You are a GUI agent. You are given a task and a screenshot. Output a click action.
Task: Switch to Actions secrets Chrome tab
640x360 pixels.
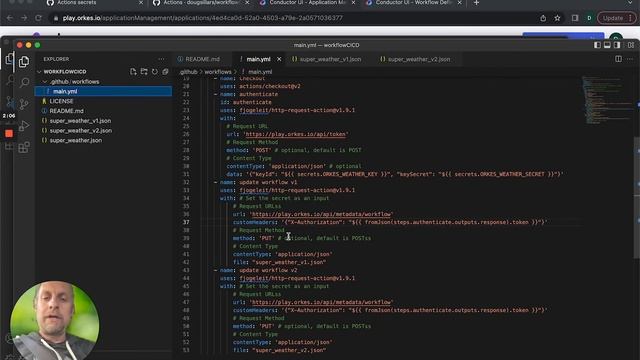(77, 3)
